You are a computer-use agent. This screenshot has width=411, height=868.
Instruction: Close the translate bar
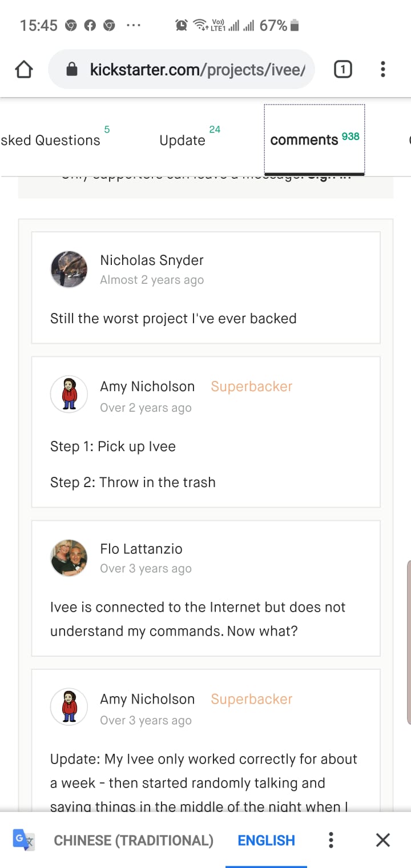pos(383,840)
